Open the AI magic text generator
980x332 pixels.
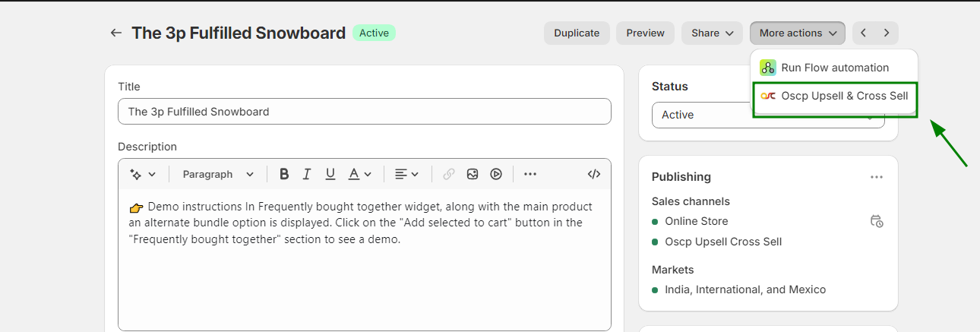click(x=142, y=174)
